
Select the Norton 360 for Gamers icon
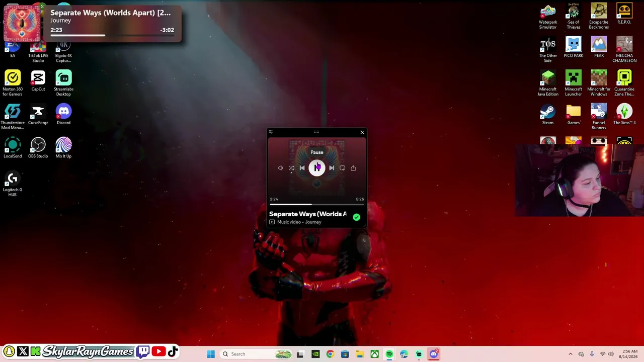13,83
